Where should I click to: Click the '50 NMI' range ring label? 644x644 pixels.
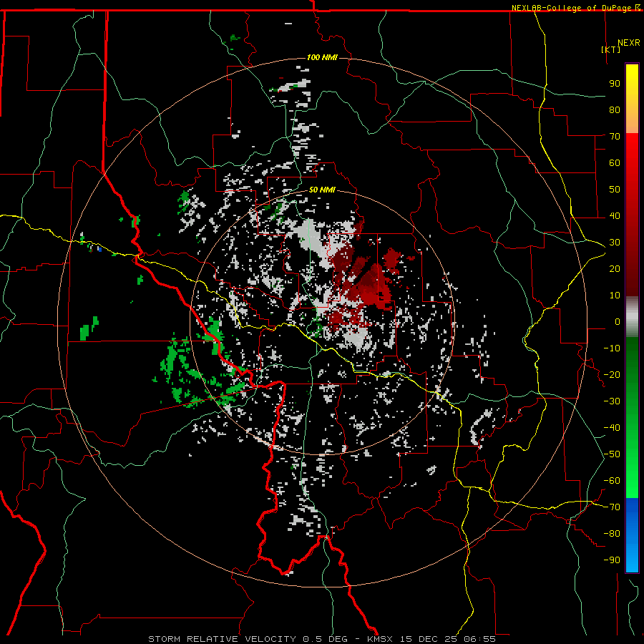[x=322, y=190]
